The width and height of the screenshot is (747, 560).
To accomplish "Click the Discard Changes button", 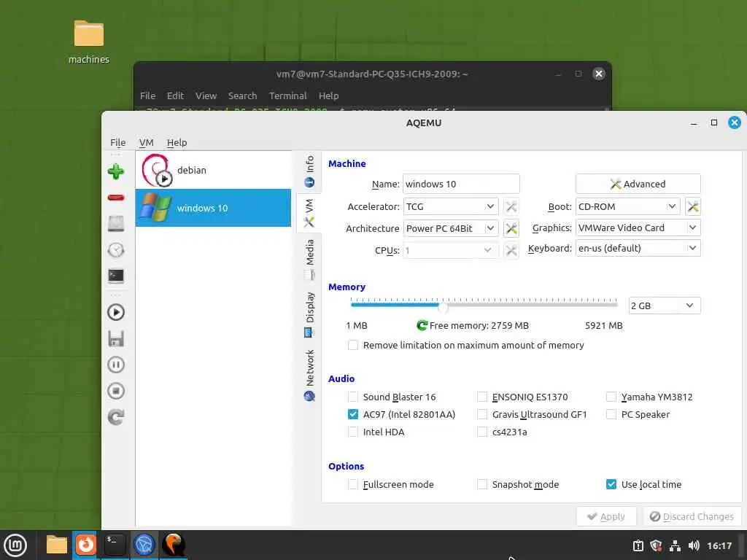I will 692,517.
